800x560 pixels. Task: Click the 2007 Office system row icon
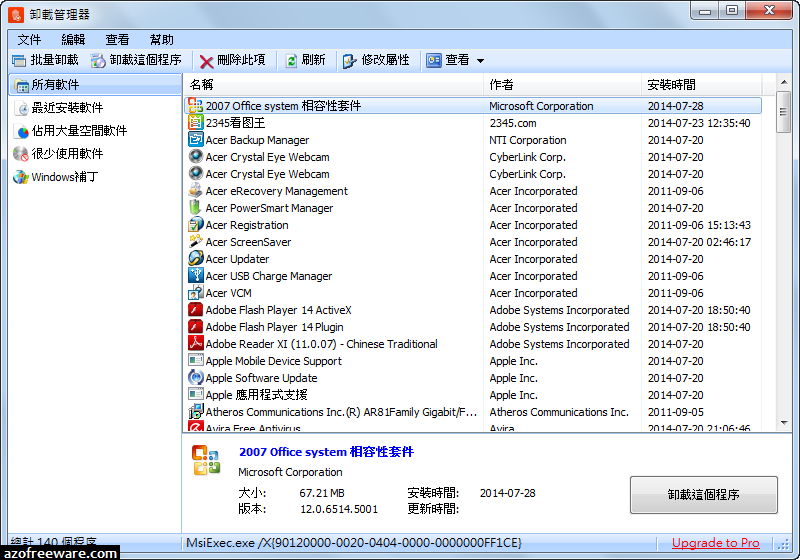(x=195, y=106)
